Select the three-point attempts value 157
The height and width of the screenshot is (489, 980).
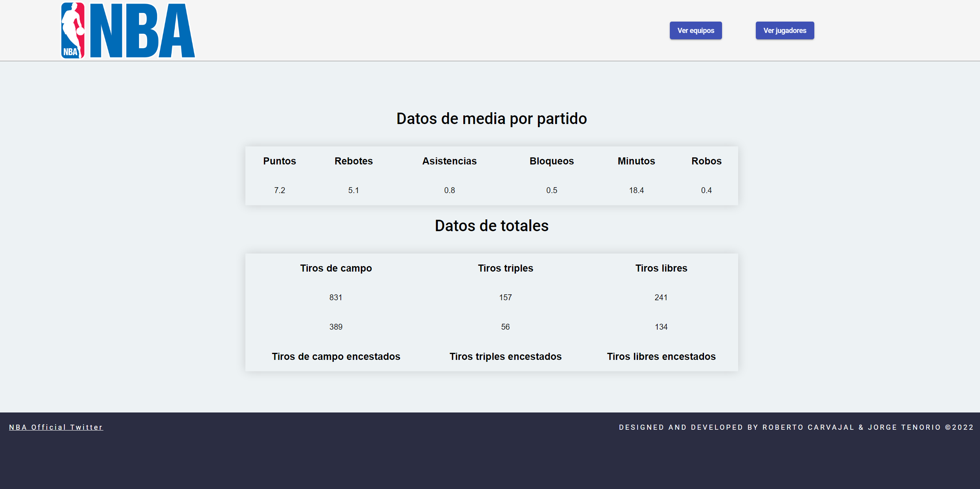[506, 297]
